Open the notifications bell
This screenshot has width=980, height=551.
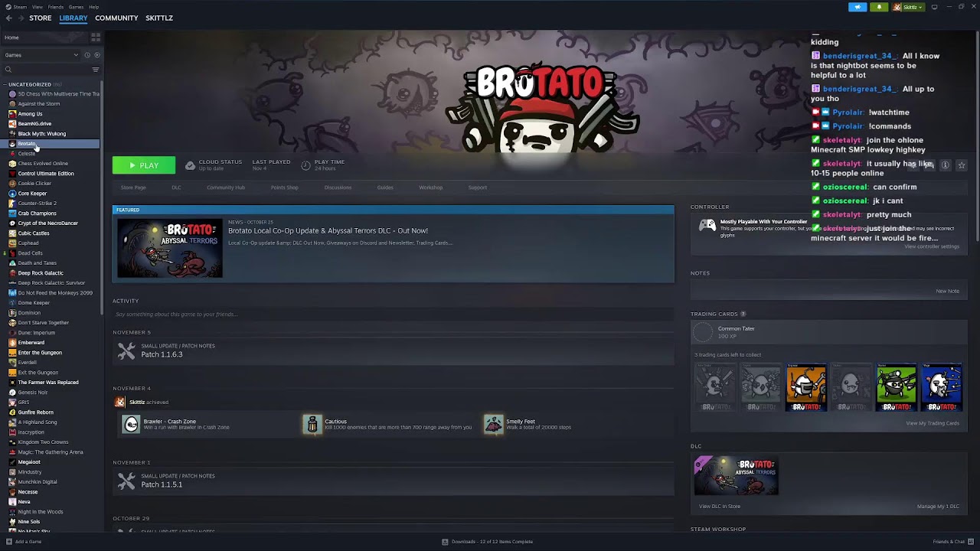coord(879,7)
